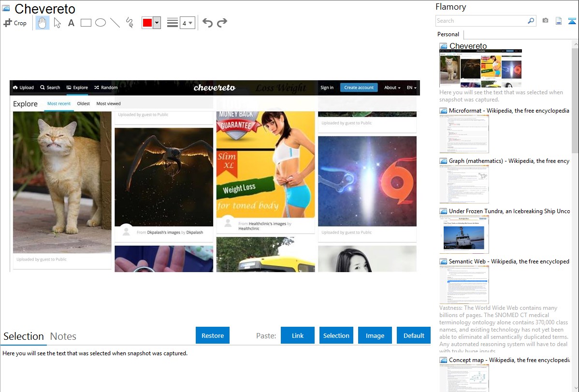The image size is (579, 392).
Task: Paste as Link
Action: (x=298, y=335)
